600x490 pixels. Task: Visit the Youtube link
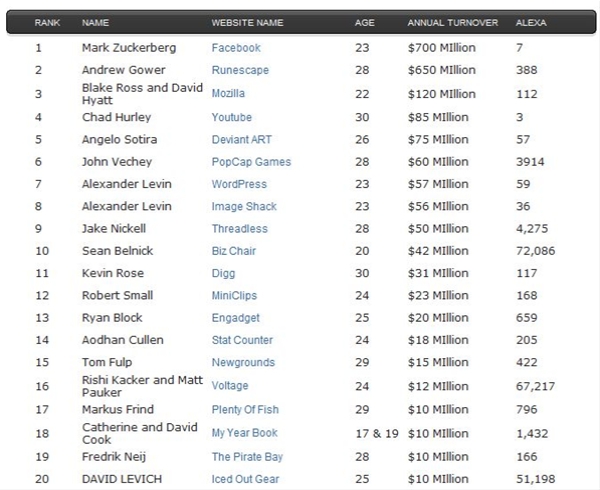[232, 117]
